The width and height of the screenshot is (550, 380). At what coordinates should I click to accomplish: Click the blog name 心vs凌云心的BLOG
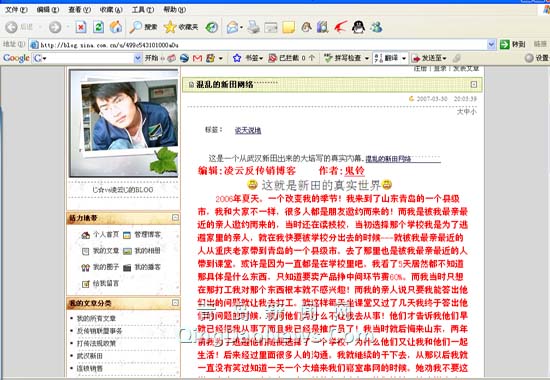tap(123, 190)
